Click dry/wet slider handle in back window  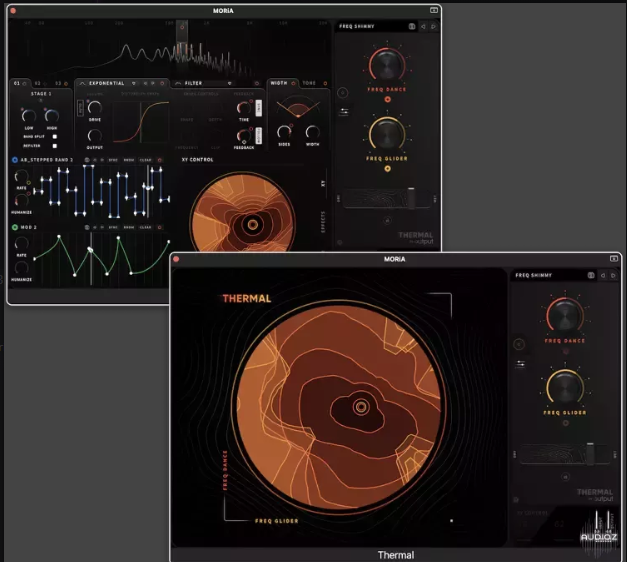click(x=411, y=197)
